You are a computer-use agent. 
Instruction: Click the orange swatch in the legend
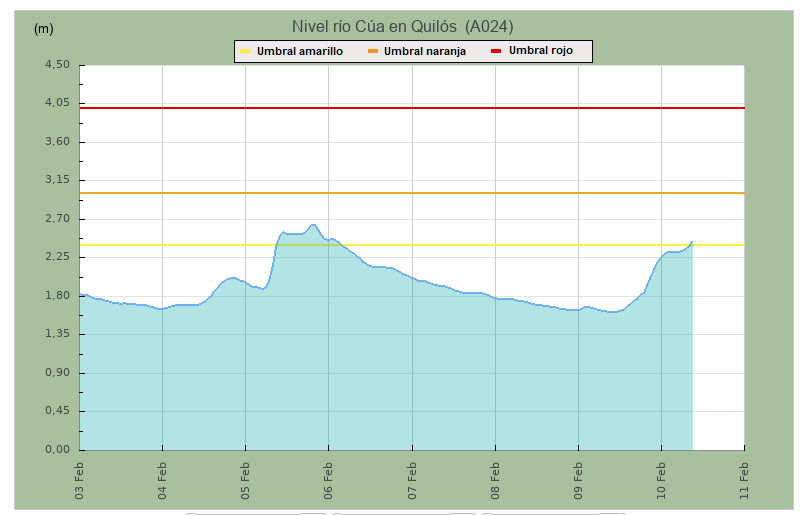pos(373,51)
